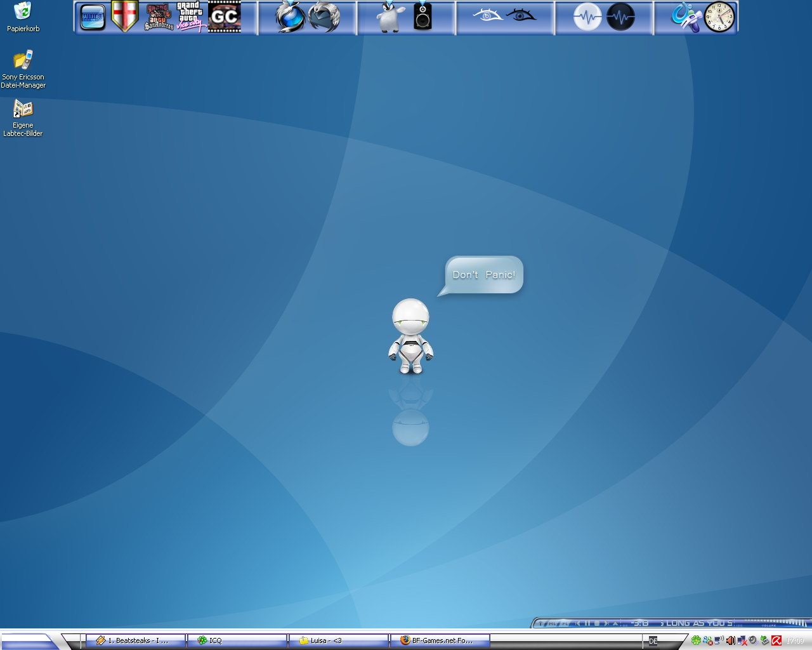The image size is (812, 650).
Task: Skip to previous track in Winamp
Action: click(x=577, y=623)
